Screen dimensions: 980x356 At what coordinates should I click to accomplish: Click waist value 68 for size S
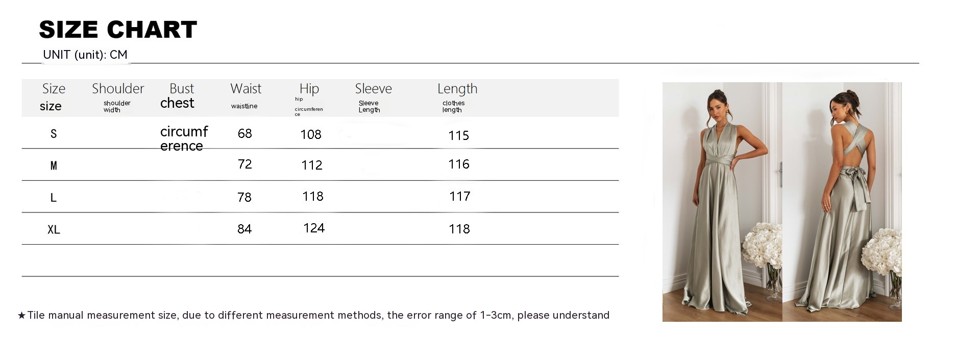tap(245, 134)
